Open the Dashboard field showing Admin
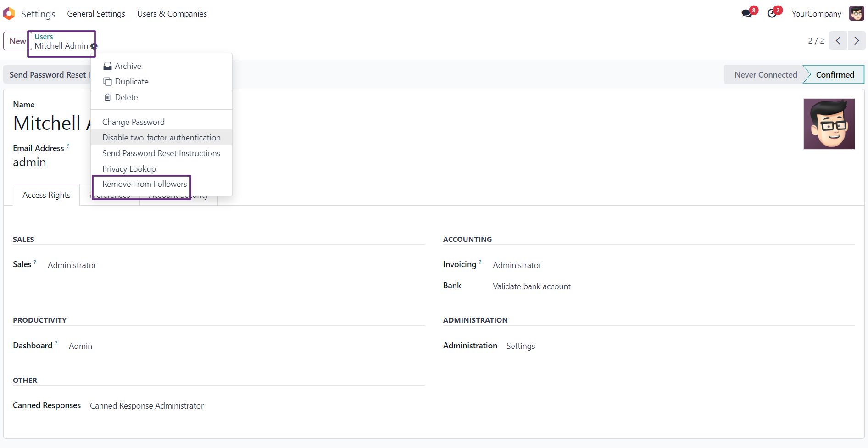The width and height of the screenshot is (868, 448). 80,346
